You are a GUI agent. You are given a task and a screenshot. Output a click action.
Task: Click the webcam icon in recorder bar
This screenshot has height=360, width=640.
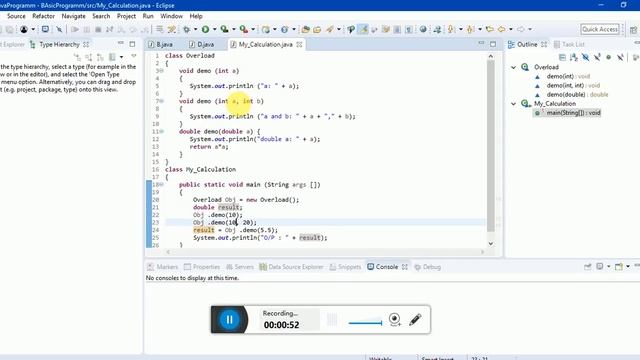tap(395, 319)
